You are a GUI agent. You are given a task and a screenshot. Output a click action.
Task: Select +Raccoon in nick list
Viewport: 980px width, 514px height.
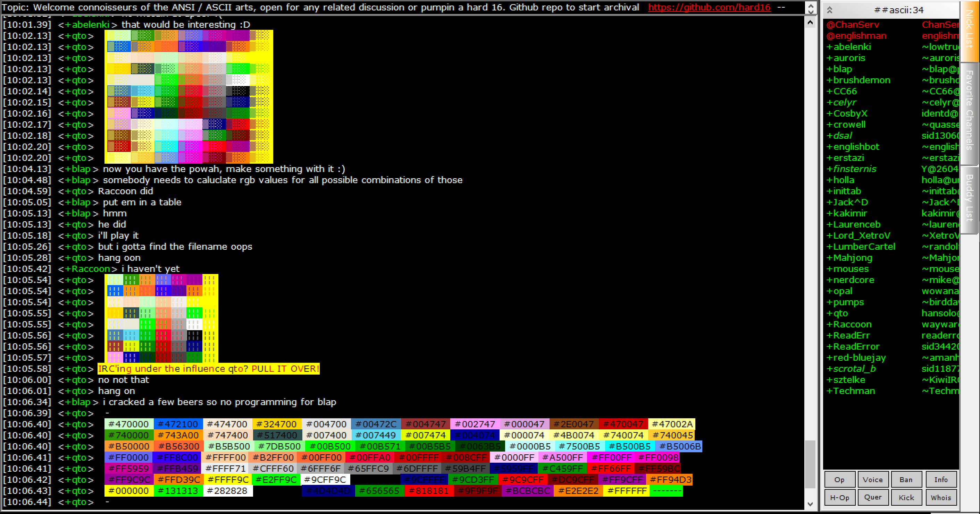click(x=848, y=324)
